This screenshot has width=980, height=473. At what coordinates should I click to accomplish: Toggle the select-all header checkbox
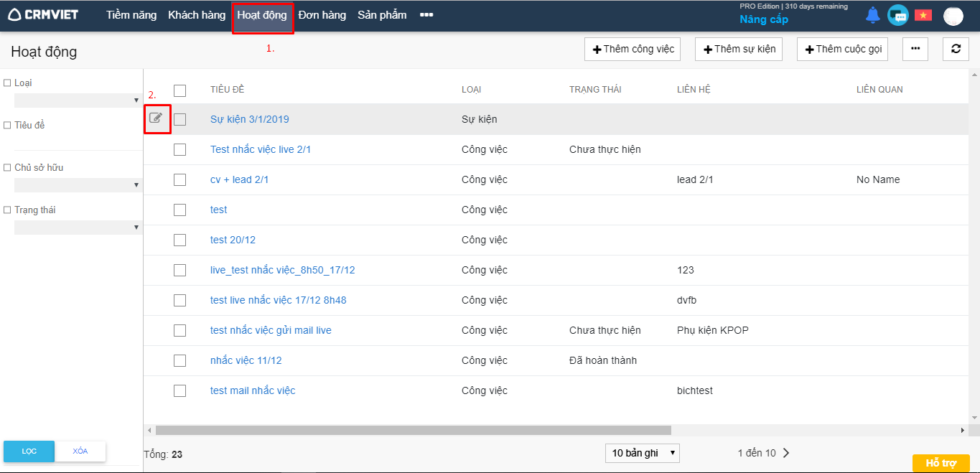tap(179, 90)
